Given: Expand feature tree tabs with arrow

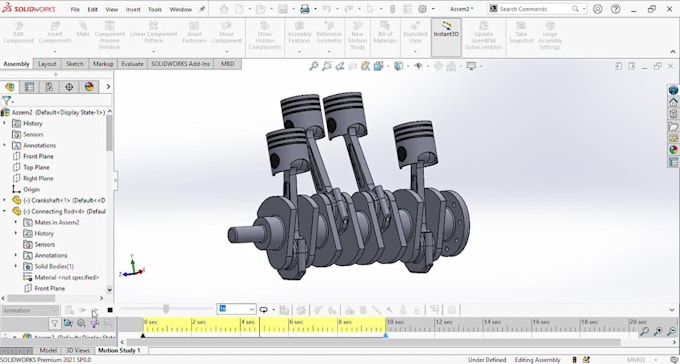Looking at the screenshot, I should click(x=108, y=87).
